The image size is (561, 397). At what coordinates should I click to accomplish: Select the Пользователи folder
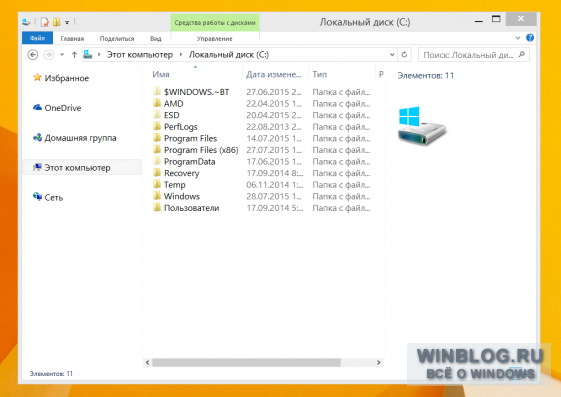(191, 208)
